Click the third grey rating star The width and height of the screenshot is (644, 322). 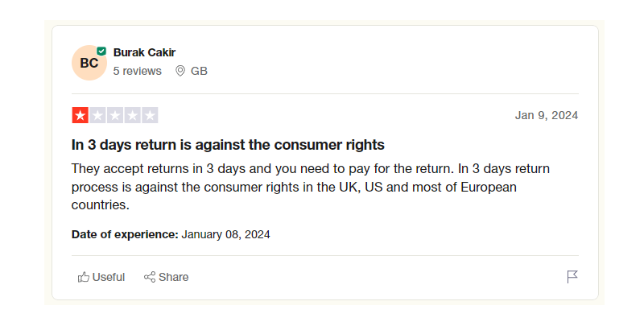[115, 115]
